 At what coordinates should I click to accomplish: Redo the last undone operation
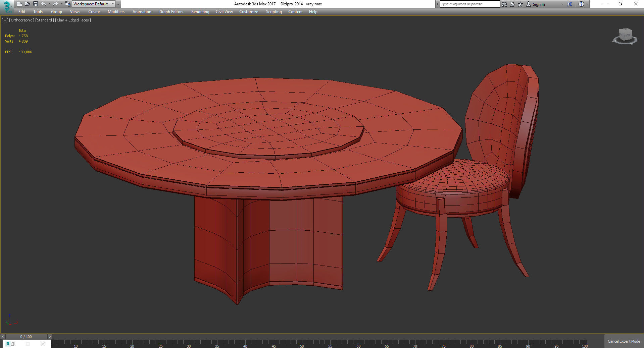pyautogui.click(x=55, y=4)
